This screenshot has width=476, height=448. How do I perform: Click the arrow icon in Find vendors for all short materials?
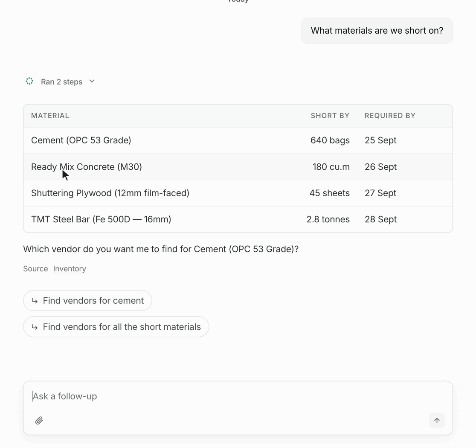pyautogui.click(x=35, y=327)
